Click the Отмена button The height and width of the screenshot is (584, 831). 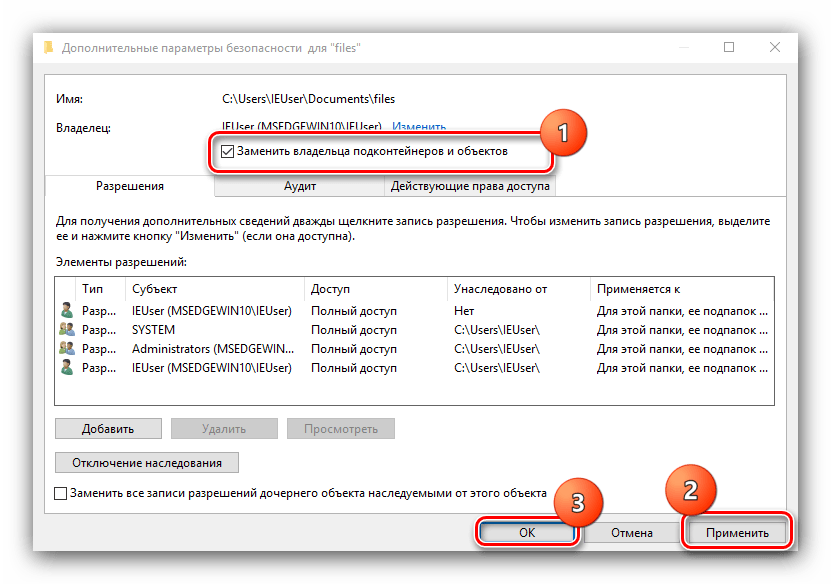(632, 533)
